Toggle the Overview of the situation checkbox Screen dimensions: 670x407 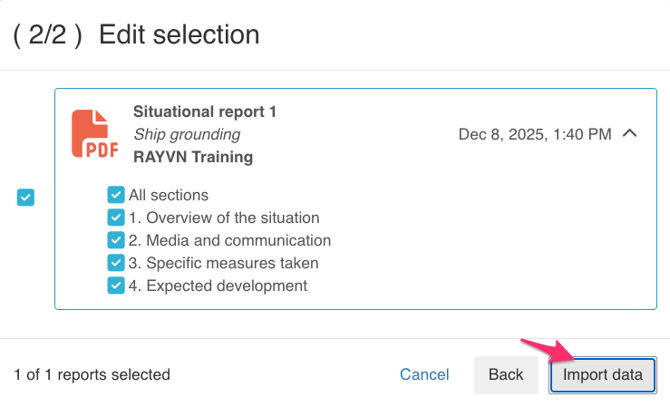coord(116,217)
